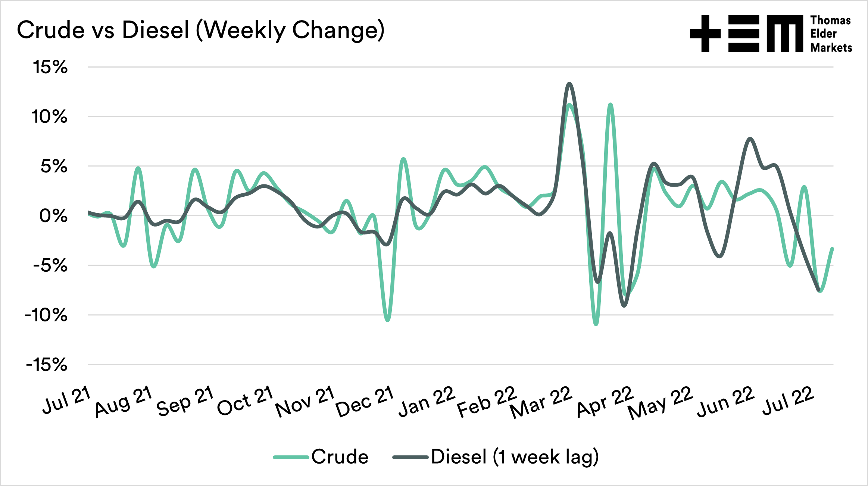Screen dimensions: 868x486
Task: Click the Jul 22 x-axis label
Action: (787, 401)
